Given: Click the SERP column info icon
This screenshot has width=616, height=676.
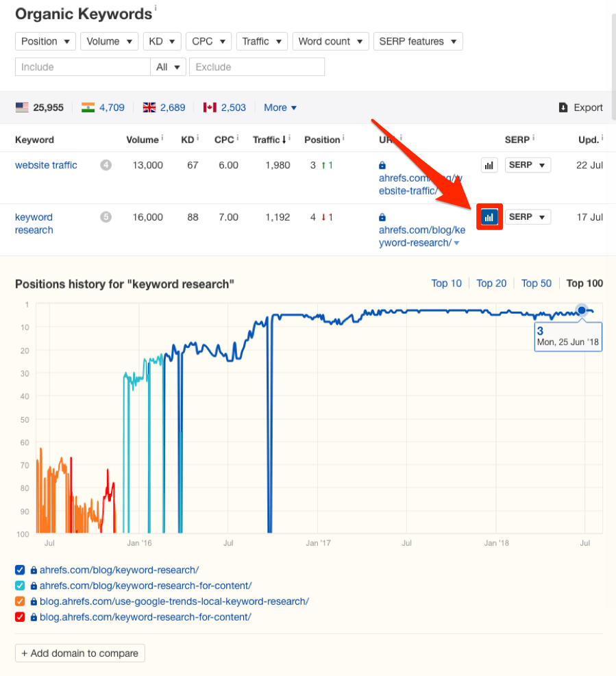Looking at the screenshot, I should click(x=533, y=137).
